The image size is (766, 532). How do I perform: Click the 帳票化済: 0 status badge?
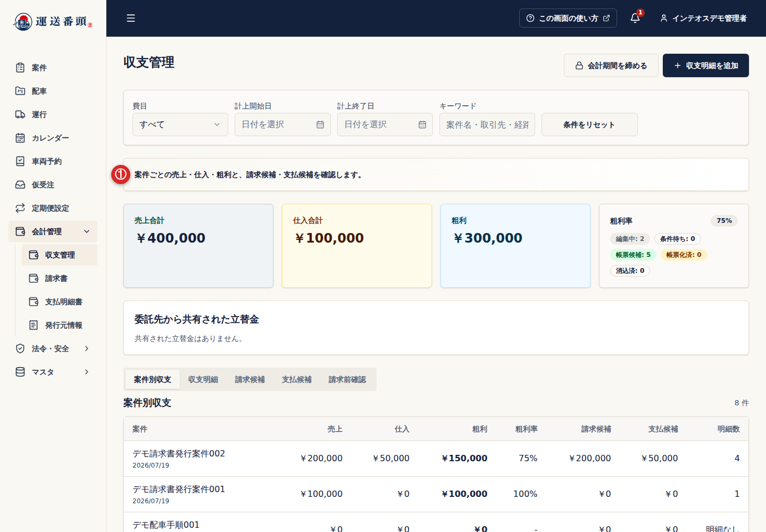click(x=684, y=255)
